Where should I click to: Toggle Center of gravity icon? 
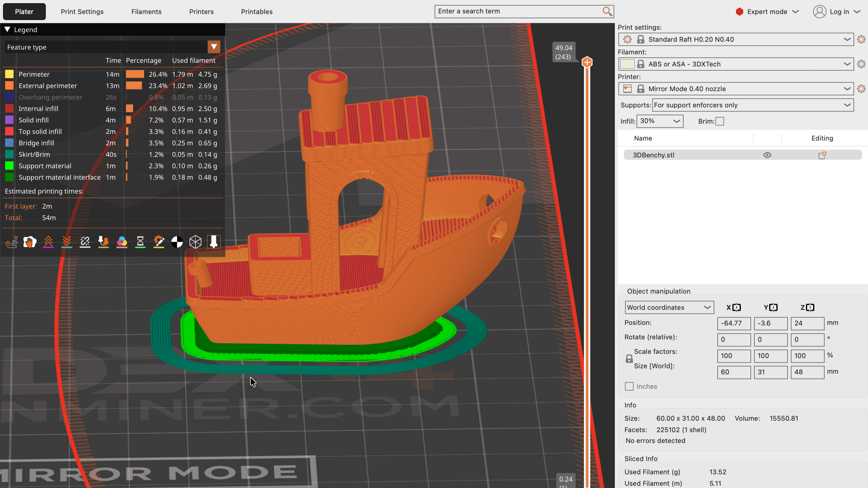click(177, 242)
